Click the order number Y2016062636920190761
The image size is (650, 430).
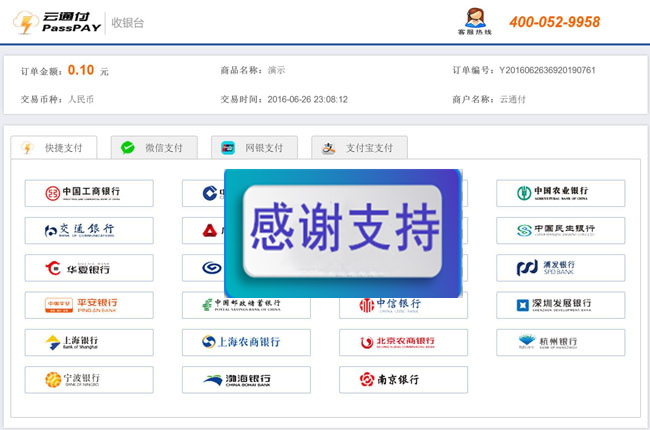pos(547,70)
